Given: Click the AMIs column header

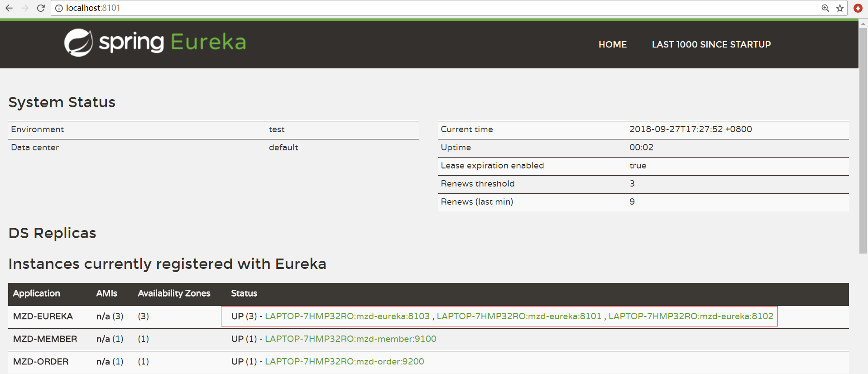Looking at the screenshot, I should 107,293.
